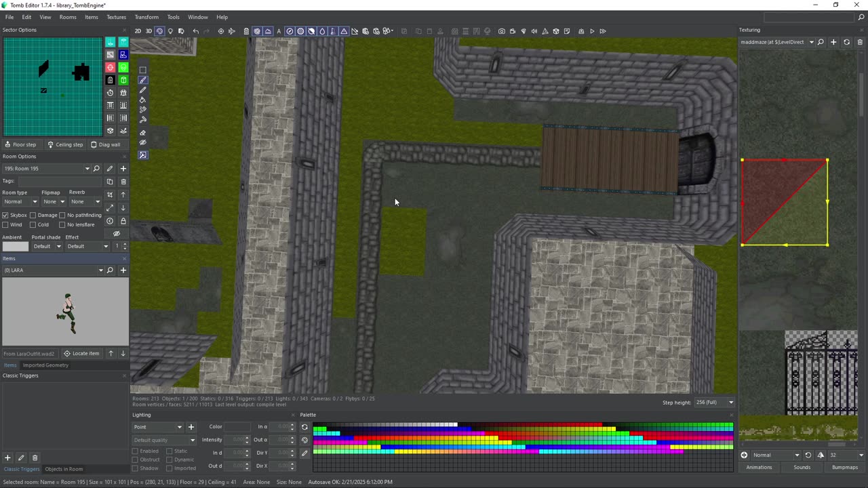Add new room with plus icon
868x488 pixels.
pos(123,168)
